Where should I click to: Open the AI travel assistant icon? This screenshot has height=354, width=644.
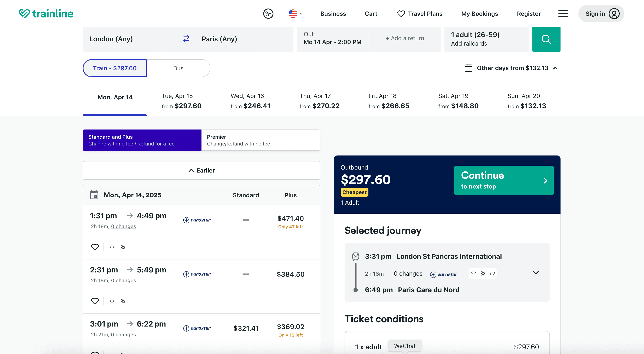[x=268, y=13]
